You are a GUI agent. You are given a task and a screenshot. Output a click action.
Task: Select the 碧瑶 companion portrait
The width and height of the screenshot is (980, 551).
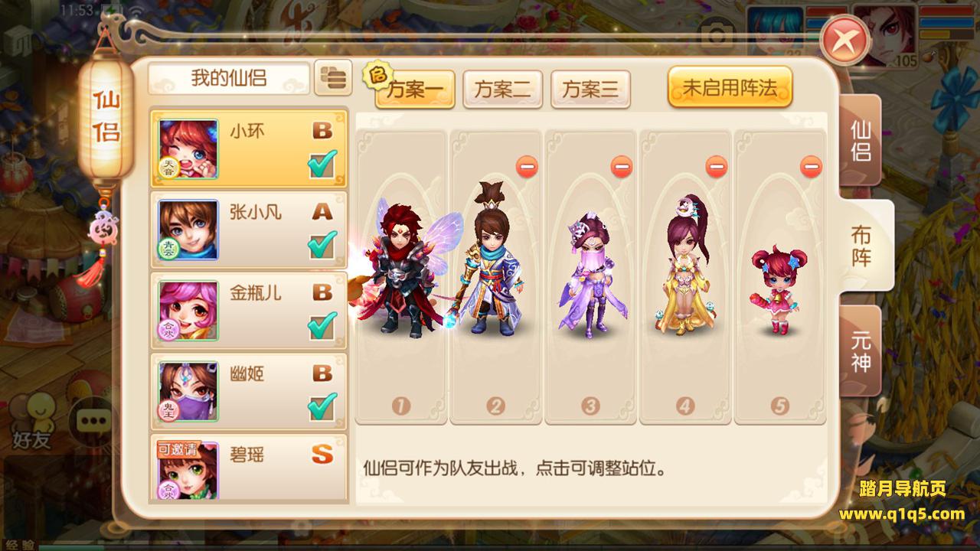(x=188, y=471)
